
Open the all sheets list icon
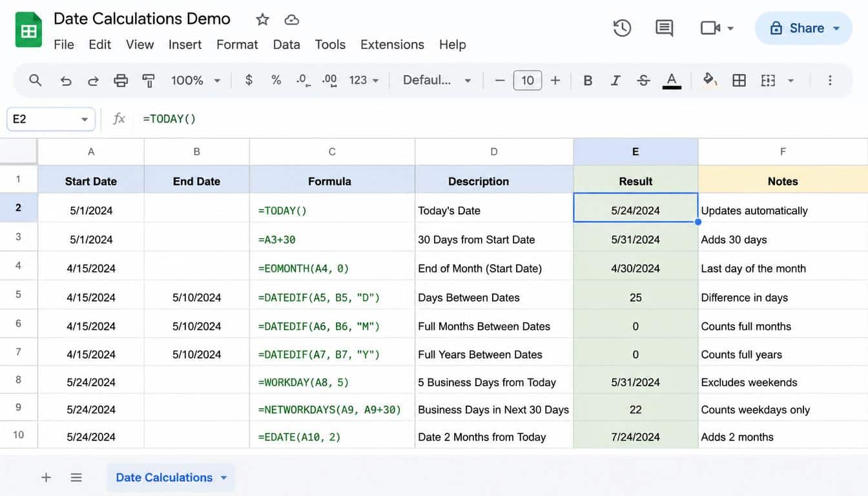click(76, 477)
